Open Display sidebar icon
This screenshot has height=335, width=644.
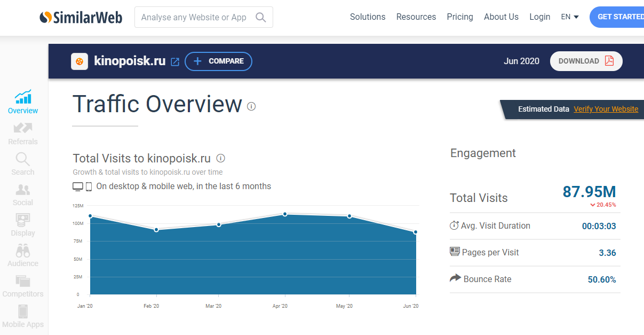23,220
